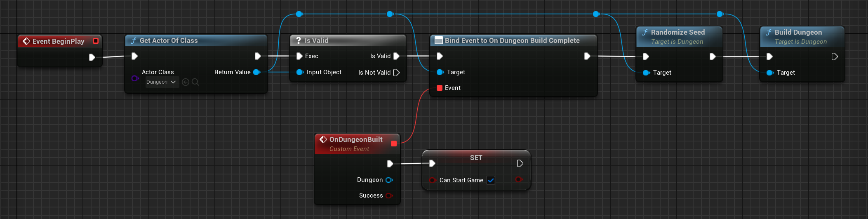Click the Input Object pin on Is Valid

(x=300, y=72)
